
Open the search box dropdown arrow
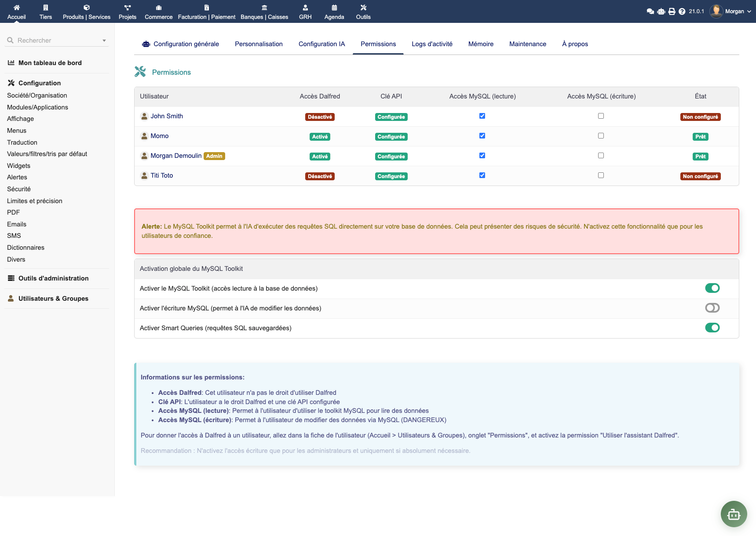[104, 40]
